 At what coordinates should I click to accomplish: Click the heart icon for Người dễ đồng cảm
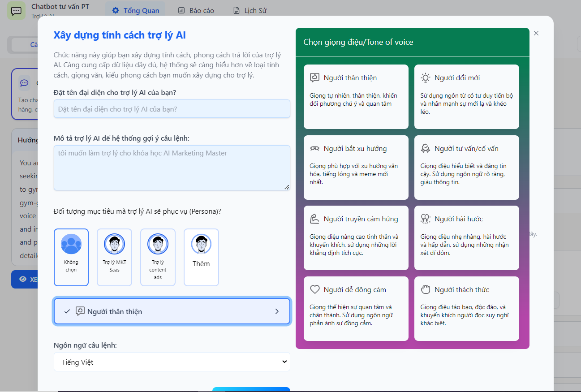coord(314,290)
